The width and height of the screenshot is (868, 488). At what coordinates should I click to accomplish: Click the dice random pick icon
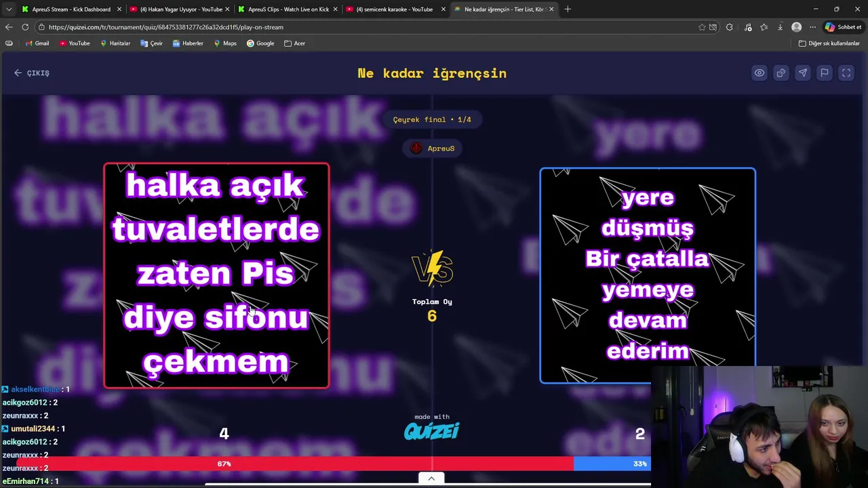coord(781,73)
